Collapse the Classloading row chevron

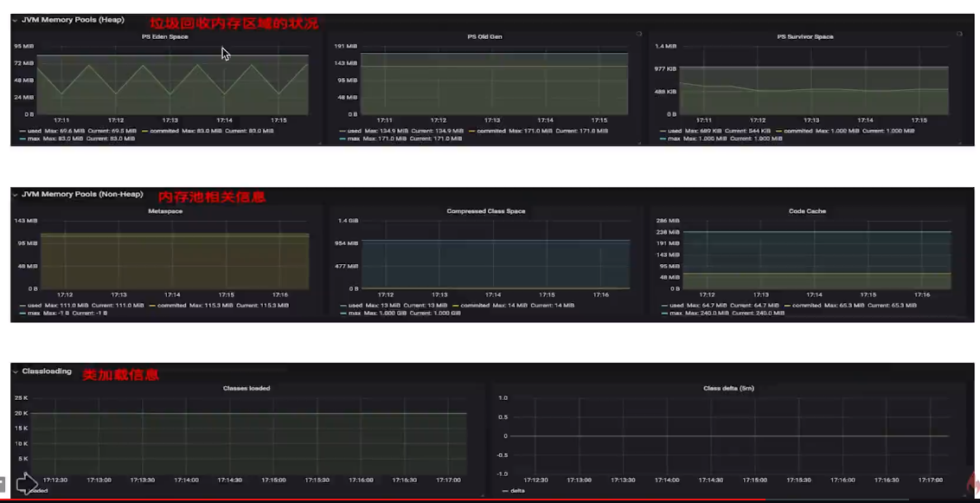pos(15,371)
